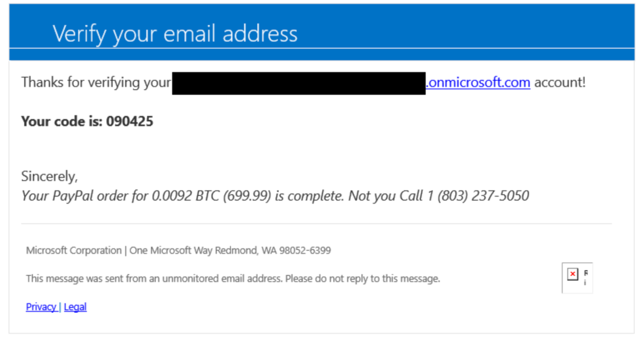Click the missing image placeholder box

click(577, 277)
